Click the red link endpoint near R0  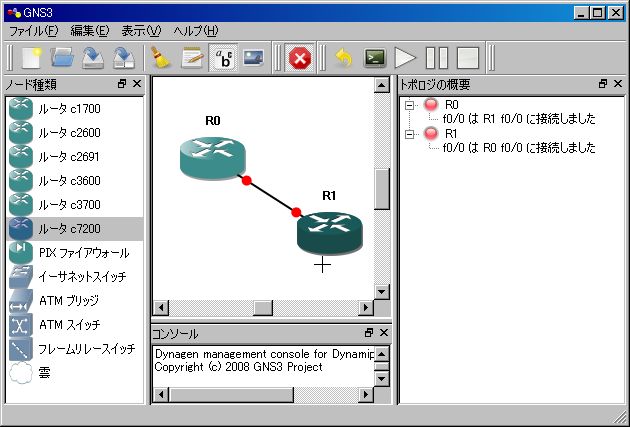247,181
